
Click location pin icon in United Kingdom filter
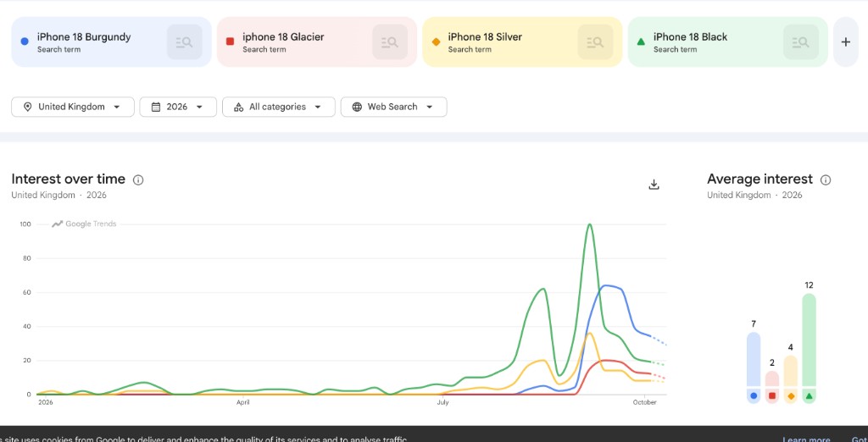point(28,107)
